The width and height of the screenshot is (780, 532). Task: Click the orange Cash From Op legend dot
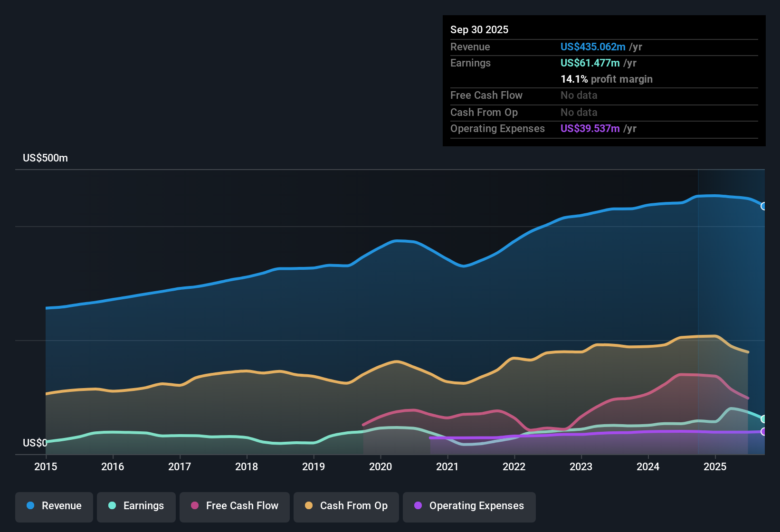coord(308,506)
